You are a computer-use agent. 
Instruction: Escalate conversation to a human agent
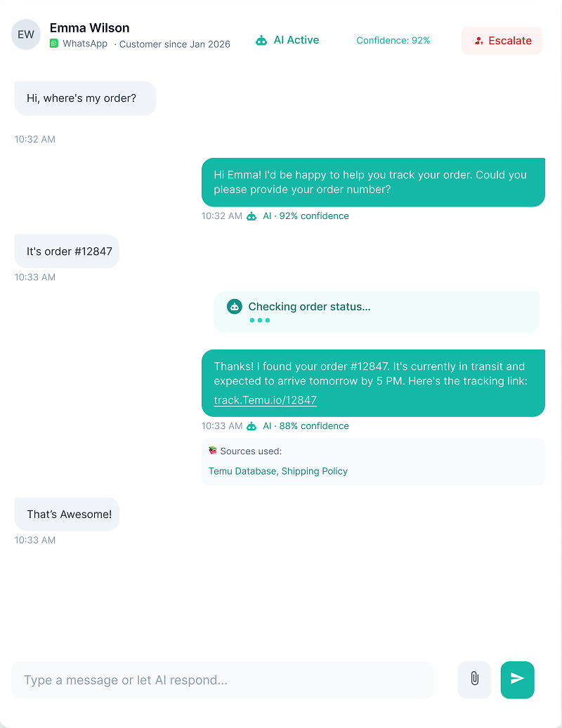502,41
